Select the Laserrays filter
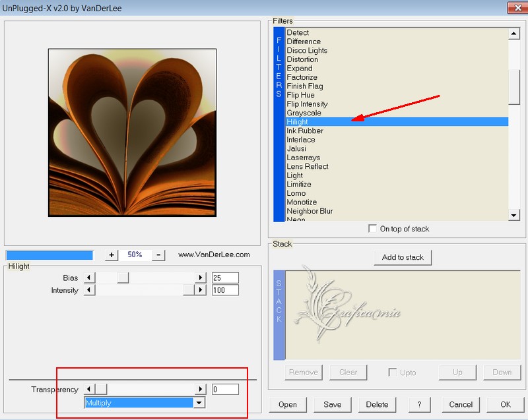The width and height of the screenshot is (528, 420). [x=397, y=158]
